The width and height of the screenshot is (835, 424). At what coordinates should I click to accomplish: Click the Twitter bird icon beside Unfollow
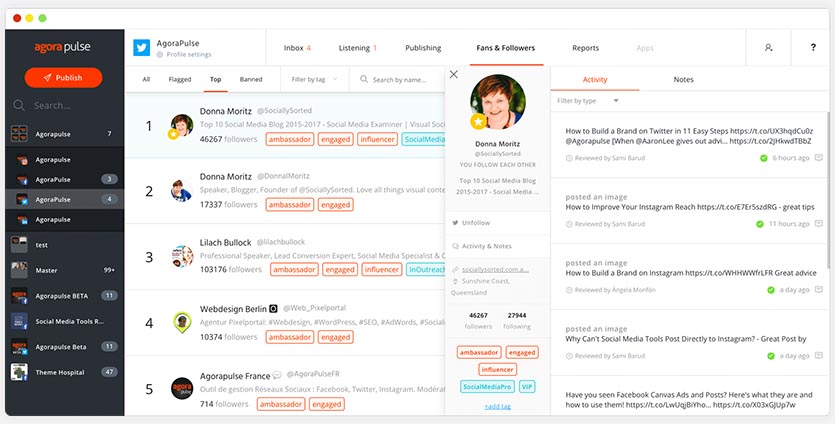tap(455, 223)
